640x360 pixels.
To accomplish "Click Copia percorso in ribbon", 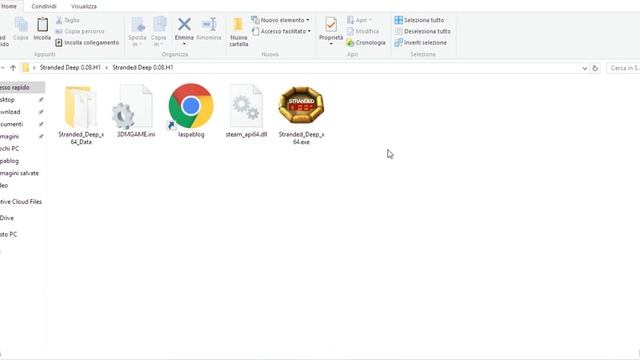I will pos(80,31).
